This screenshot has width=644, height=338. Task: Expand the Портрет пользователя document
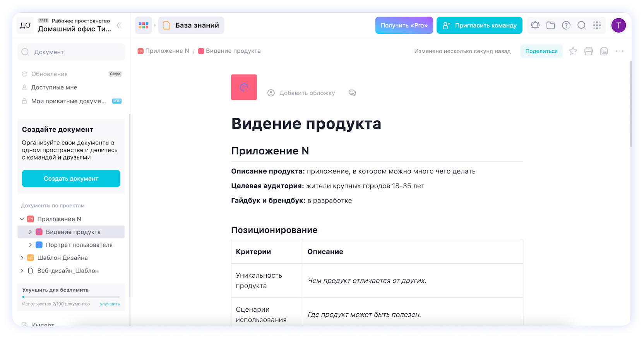[31, 245]
